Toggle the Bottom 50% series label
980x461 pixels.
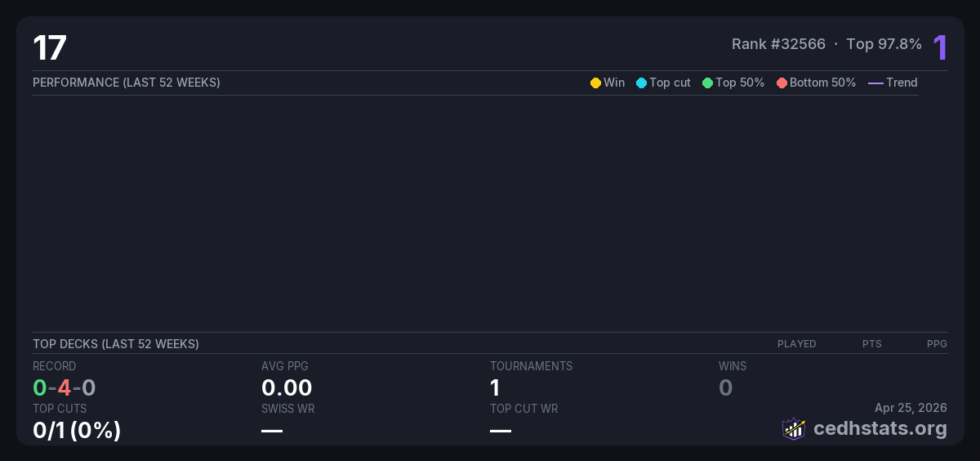coord(822,83)
